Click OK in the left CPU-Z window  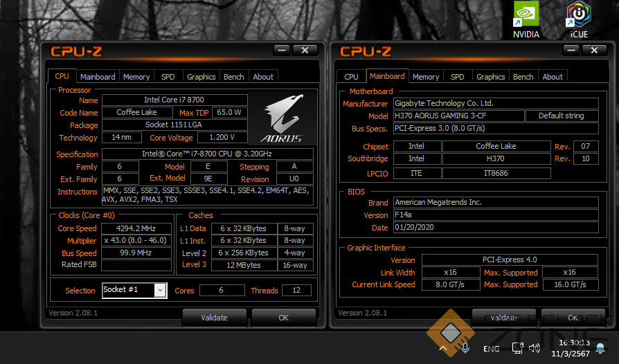[x=283, y=318]
